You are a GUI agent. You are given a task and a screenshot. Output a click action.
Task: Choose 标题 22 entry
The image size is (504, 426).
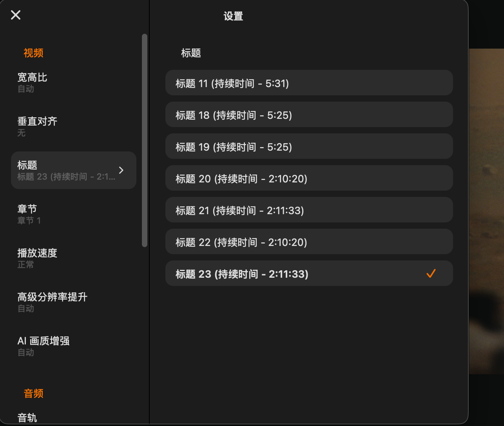pos(309,242)
